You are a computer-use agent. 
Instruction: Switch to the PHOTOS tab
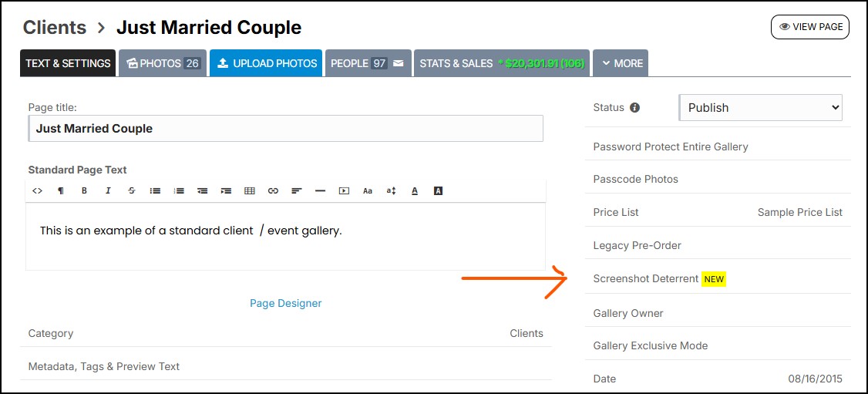tap(163, 63)
